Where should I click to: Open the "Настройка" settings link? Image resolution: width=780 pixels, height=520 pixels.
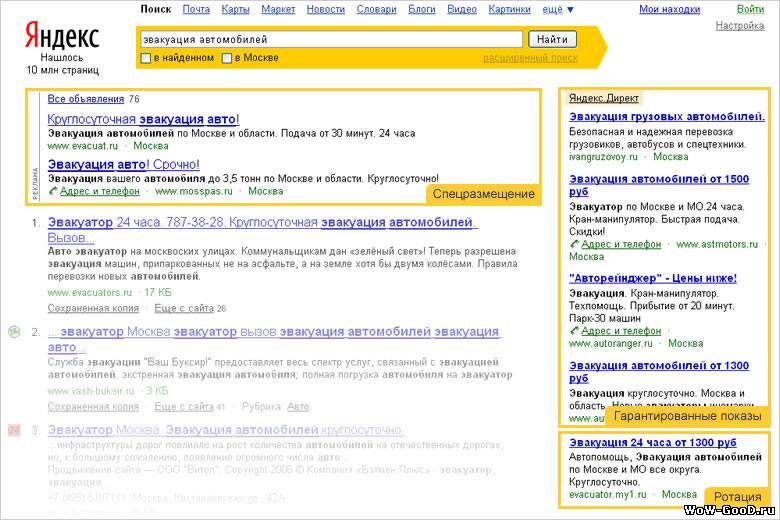[x=740, y=26]
